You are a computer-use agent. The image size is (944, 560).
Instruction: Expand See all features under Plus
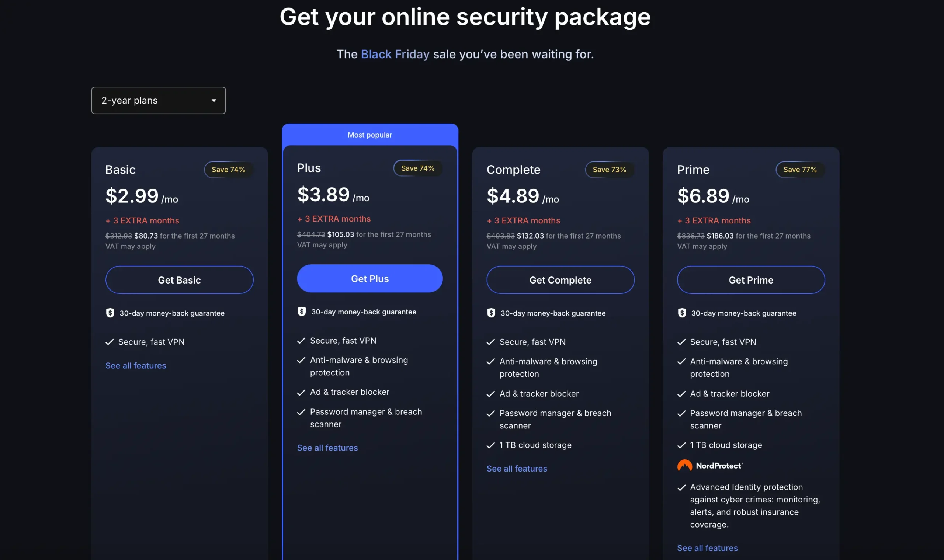coord(327,448)
